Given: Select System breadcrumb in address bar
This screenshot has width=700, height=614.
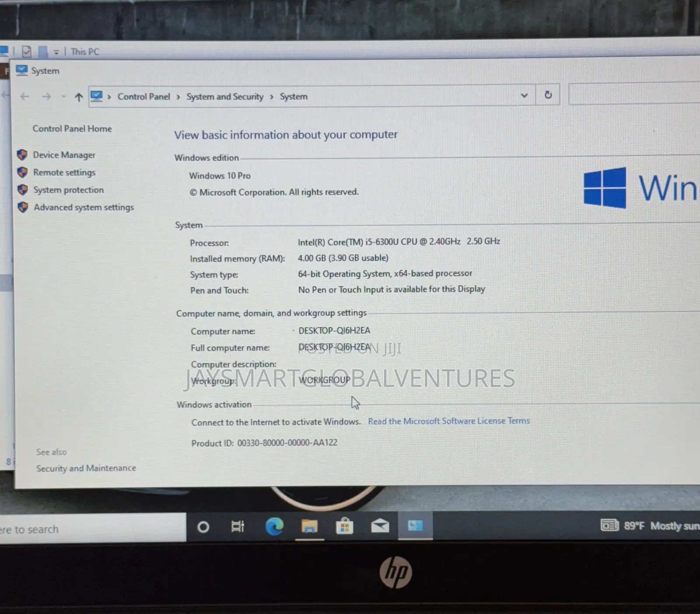Looking at the screenshot, I should pyautogui.click(x=294, y=97).
